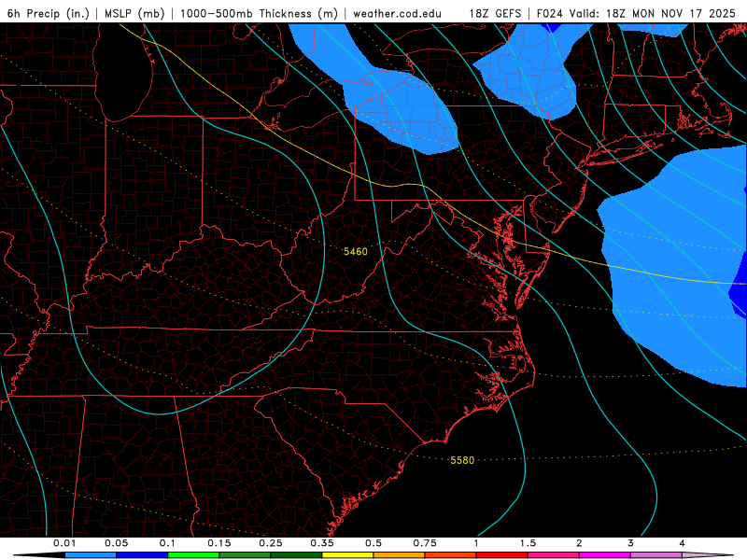
Task: Pick the bright green legend swatch
Action: point(193,555)
